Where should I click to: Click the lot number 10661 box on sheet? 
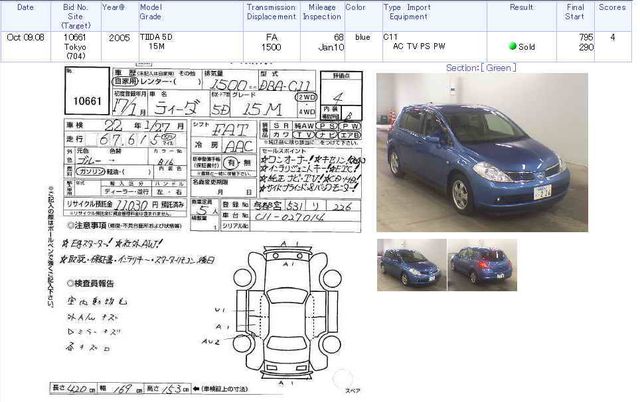(87, 91)
